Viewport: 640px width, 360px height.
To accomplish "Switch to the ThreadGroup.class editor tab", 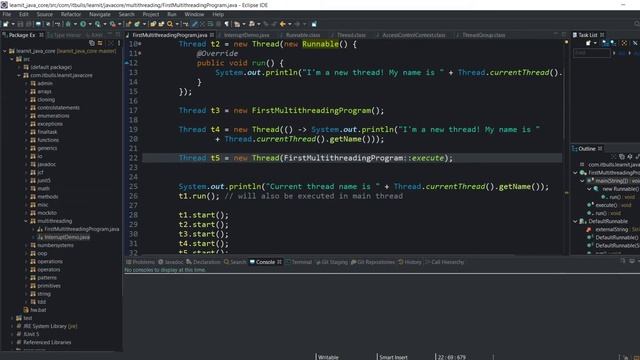I will 483,35.
